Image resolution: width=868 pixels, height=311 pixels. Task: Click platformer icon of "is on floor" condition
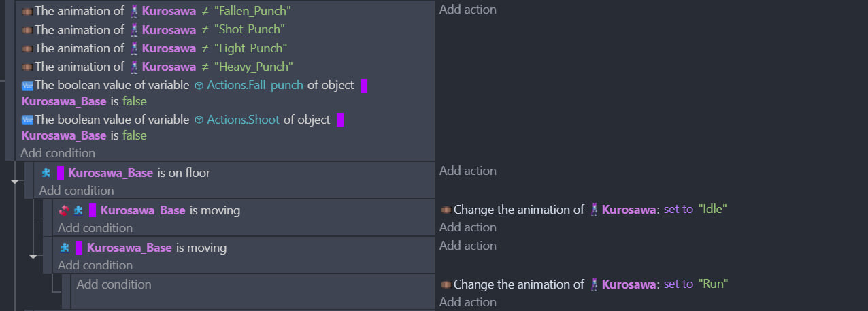click(46, 173)
